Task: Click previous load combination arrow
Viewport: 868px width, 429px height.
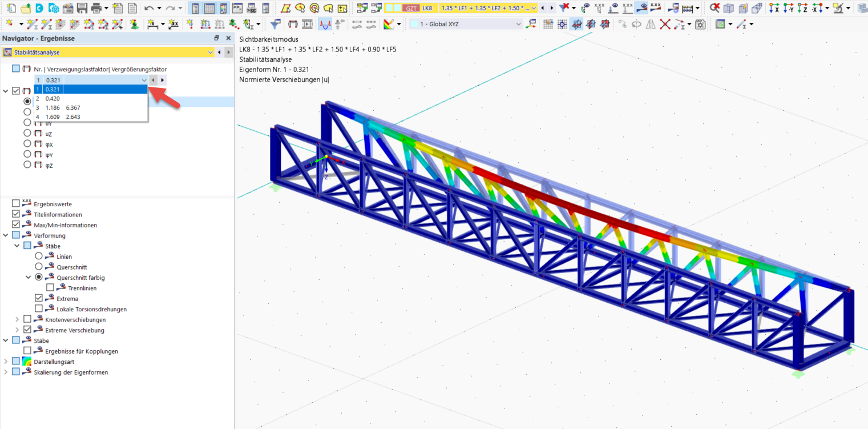Action: [543, 8]
